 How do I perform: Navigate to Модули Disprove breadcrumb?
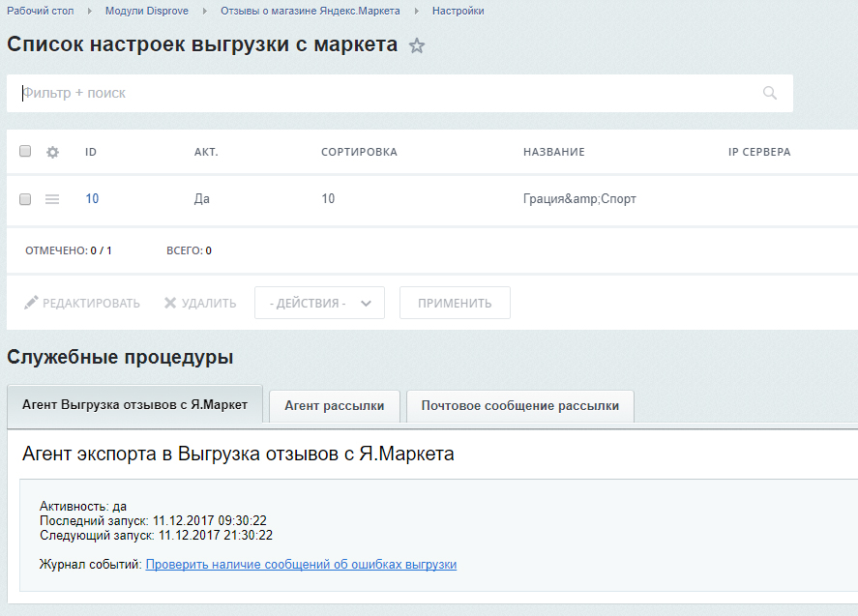pos(147,11)
